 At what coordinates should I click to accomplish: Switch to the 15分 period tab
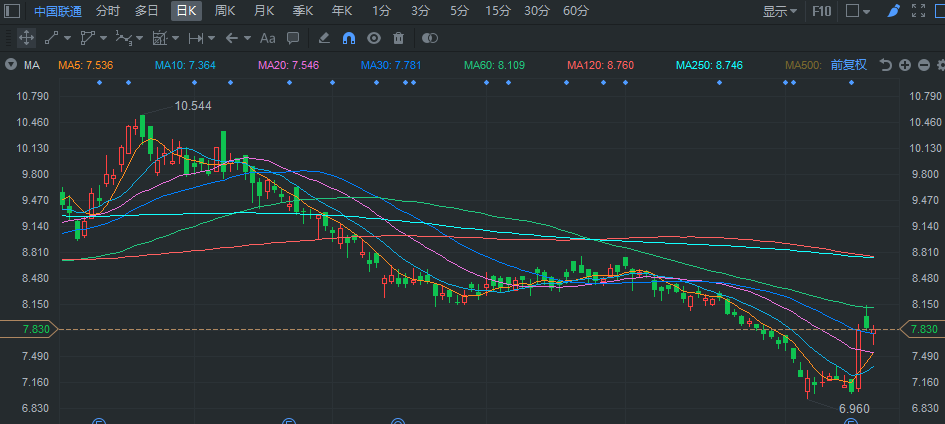pyautogui.click(x=498, y=11)
